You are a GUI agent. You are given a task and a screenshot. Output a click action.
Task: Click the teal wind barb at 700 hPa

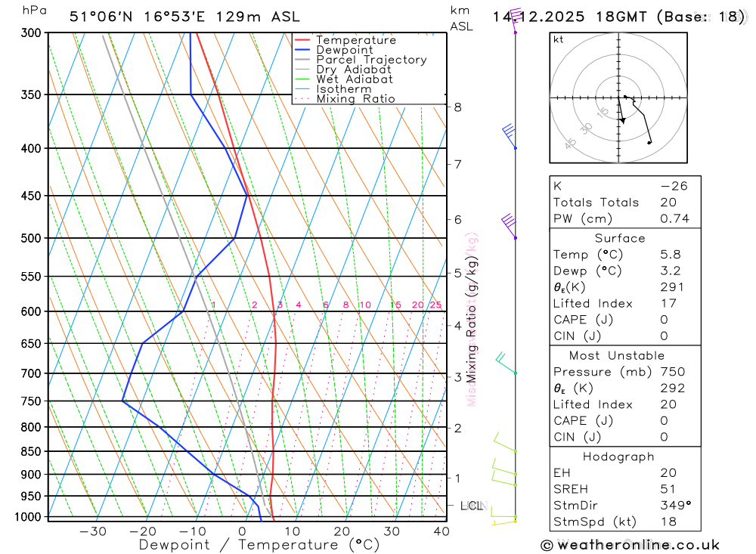507,364
